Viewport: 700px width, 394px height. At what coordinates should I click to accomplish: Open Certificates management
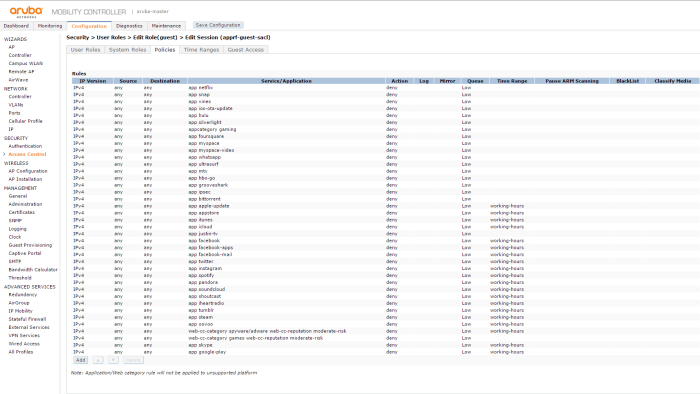point(21,212)
